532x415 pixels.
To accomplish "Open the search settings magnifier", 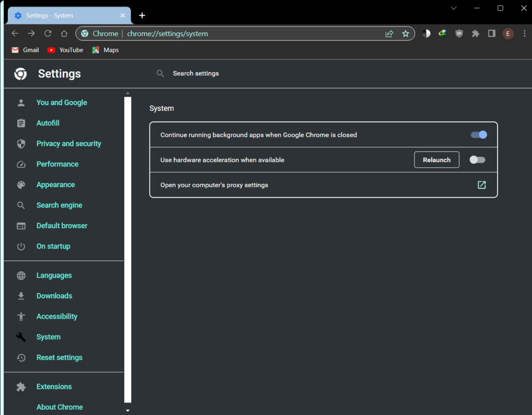I will point(161,73).
